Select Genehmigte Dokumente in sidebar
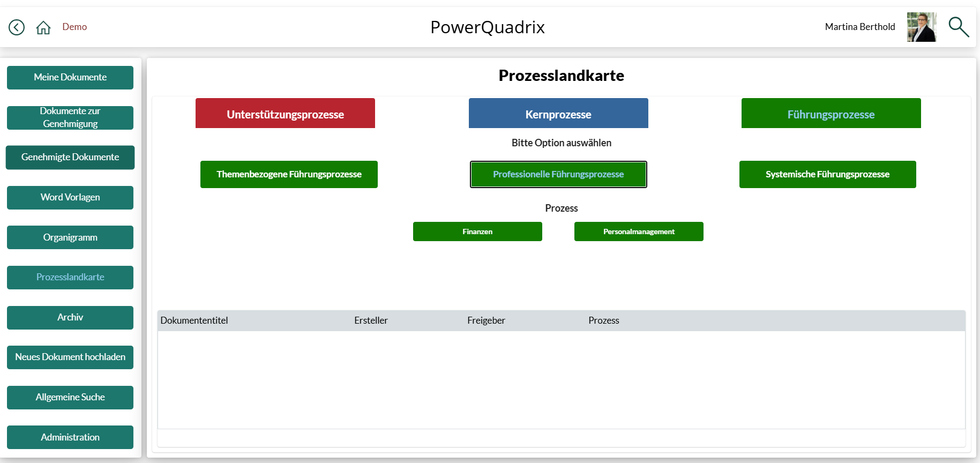 (x=70, y=158)
